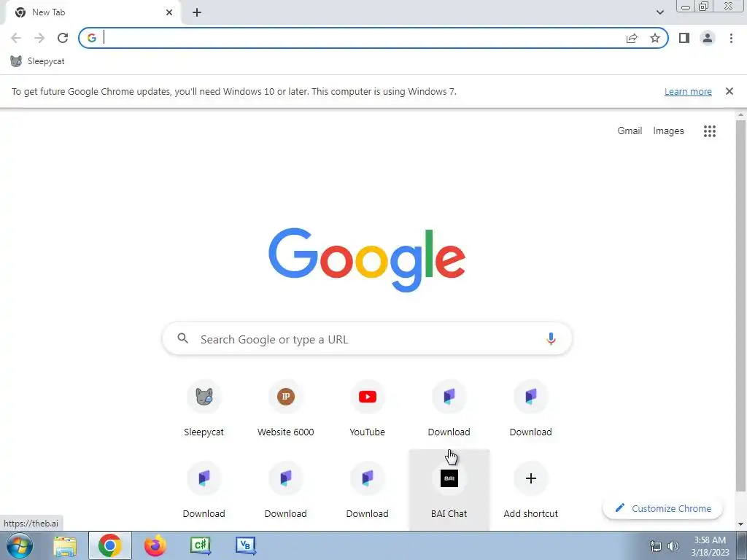Open Windows Explorer from taskbar

65,545
